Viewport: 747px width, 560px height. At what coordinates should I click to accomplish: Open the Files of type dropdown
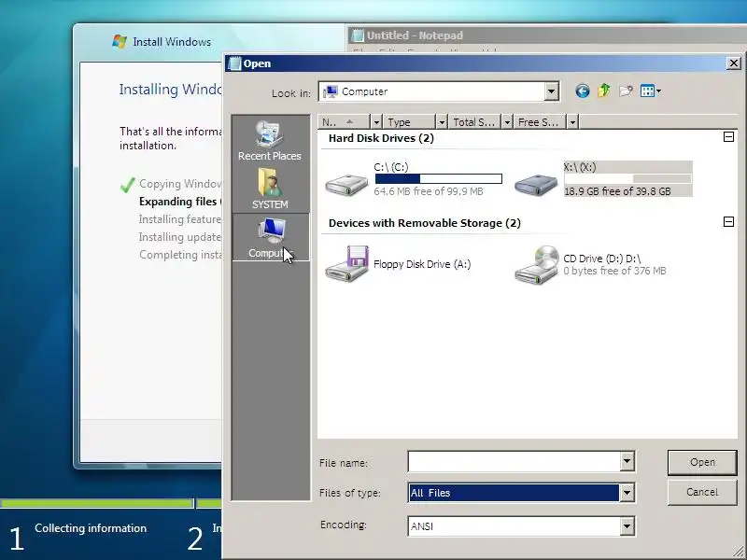tap(627, 493)
